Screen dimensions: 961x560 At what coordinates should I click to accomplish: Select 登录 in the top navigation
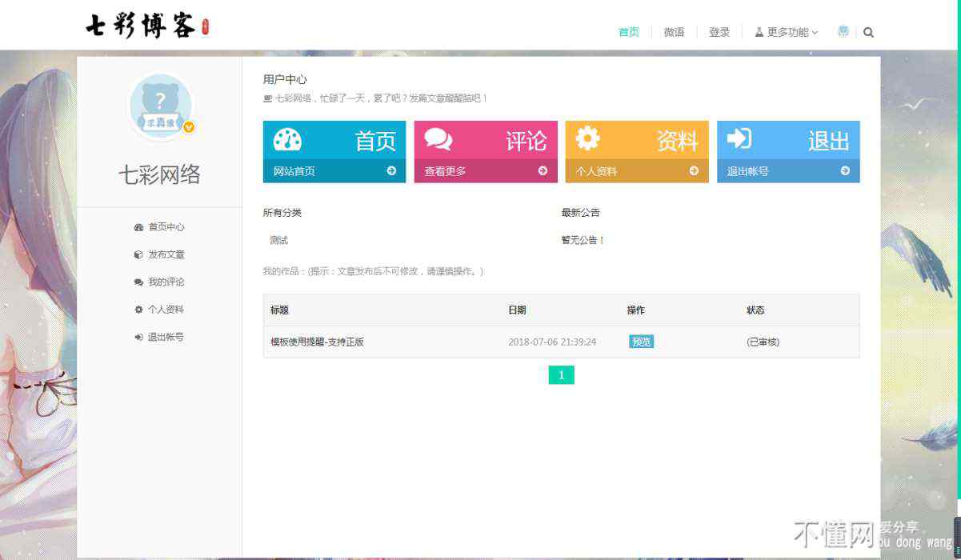click(719, 32)
